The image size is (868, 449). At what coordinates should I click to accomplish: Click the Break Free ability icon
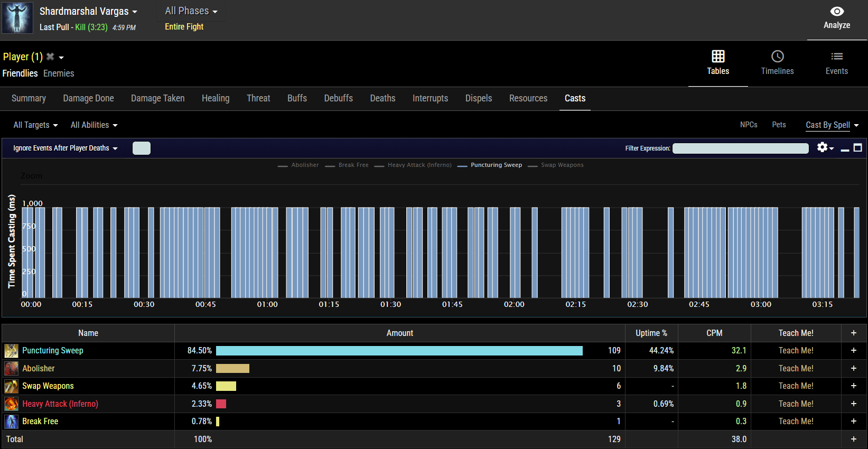pos(11,422)
